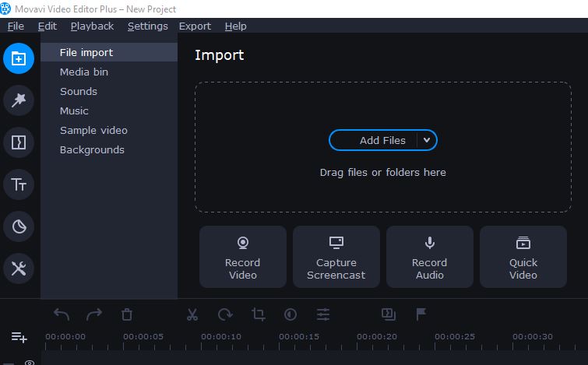
Task: Click the Transition wizard icon
Action: coord(389,314)
